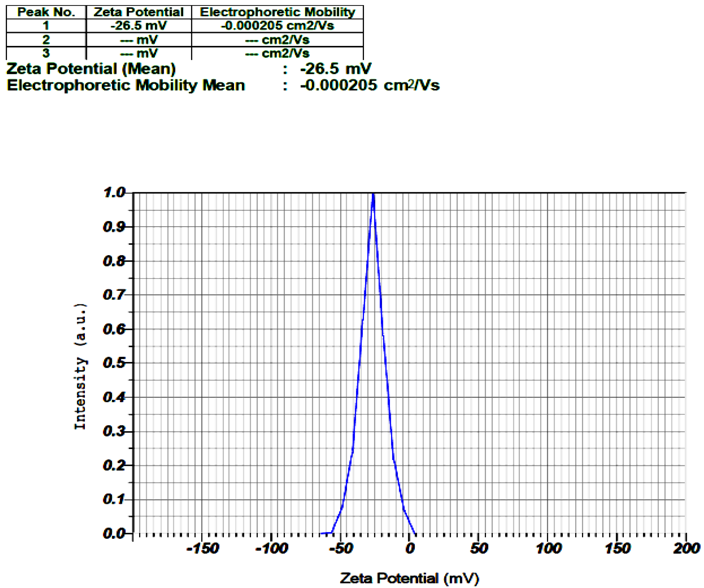Click the mean mobility -0.000205 cm2/Vs value

[x=369, y=85]
